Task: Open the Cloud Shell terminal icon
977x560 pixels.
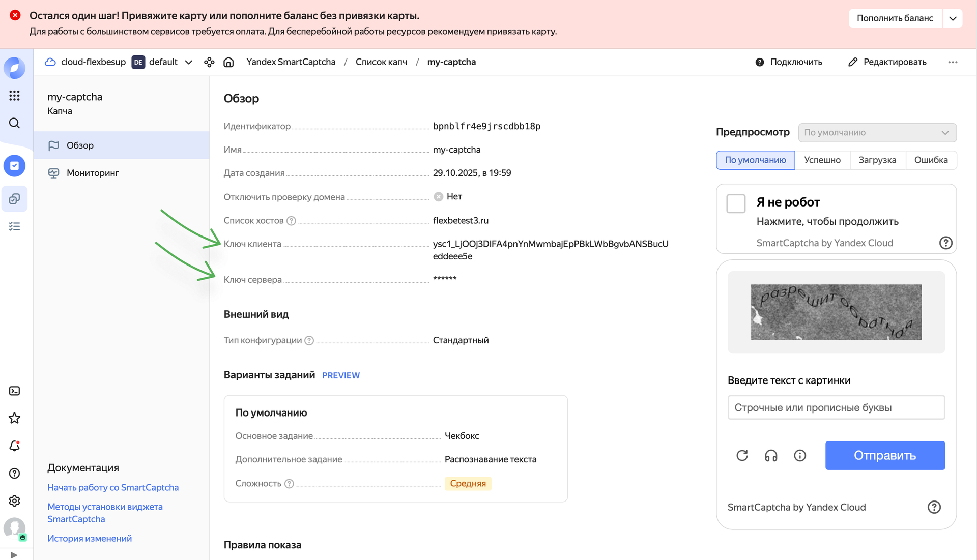Action: click(x=15, y=391)
